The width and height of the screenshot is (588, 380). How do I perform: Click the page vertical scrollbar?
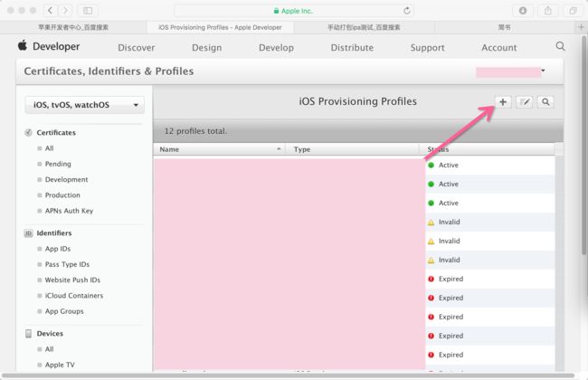click(583, 147)
